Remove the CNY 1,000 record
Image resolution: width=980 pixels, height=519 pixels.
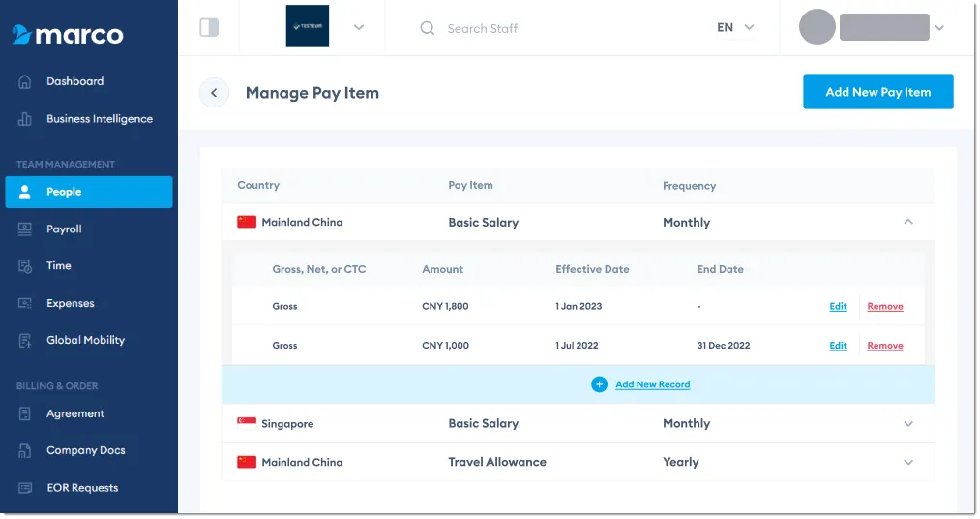pyautogui.click(x=884, y=345)
